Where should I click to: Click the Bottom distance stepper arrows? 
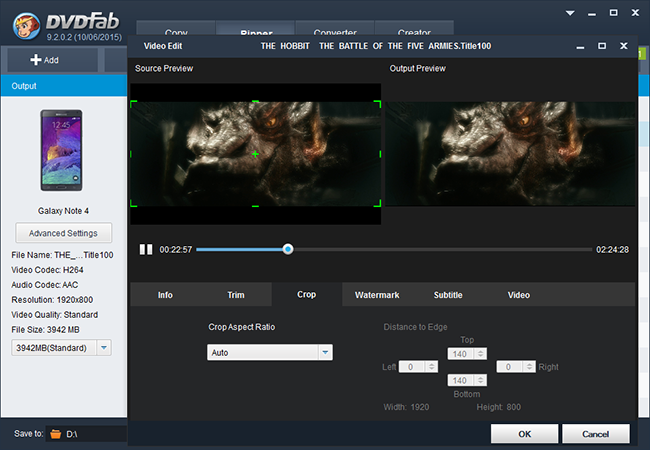[x=480, y=380]
